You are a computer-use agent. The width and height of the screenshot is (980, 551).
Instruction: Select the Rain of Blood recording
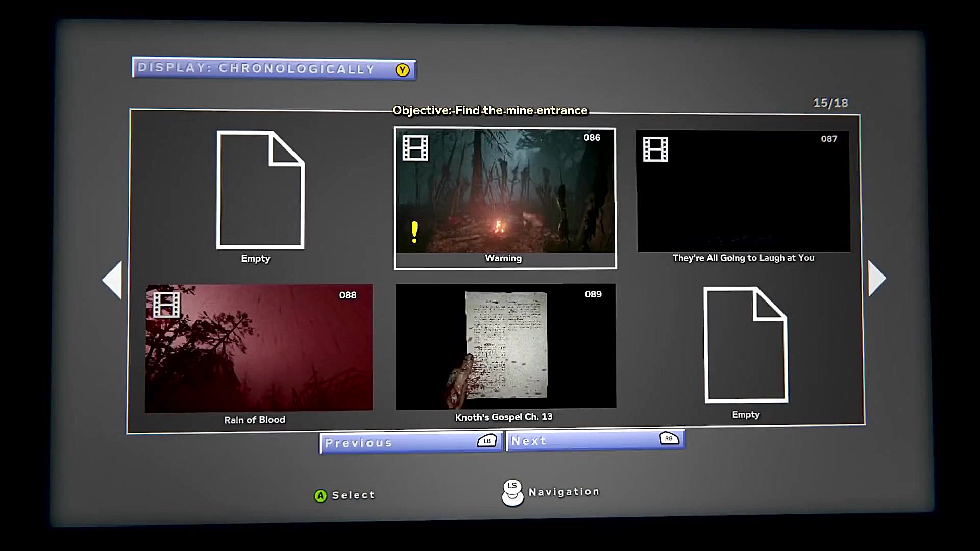click(259, 348)
